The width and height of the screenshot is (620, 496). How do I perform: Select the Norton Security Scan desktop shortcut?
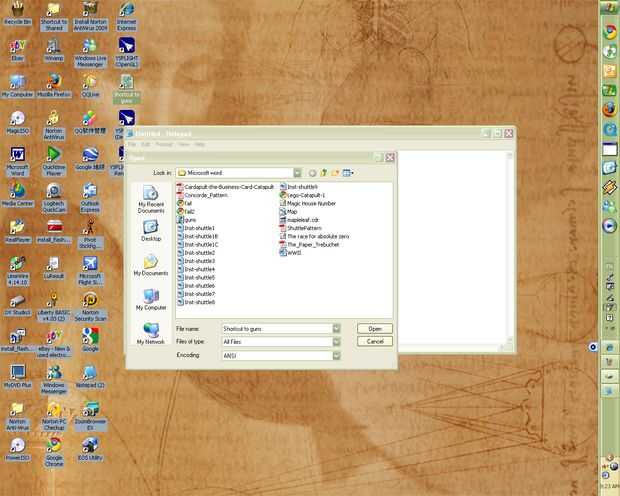point(90,307)
